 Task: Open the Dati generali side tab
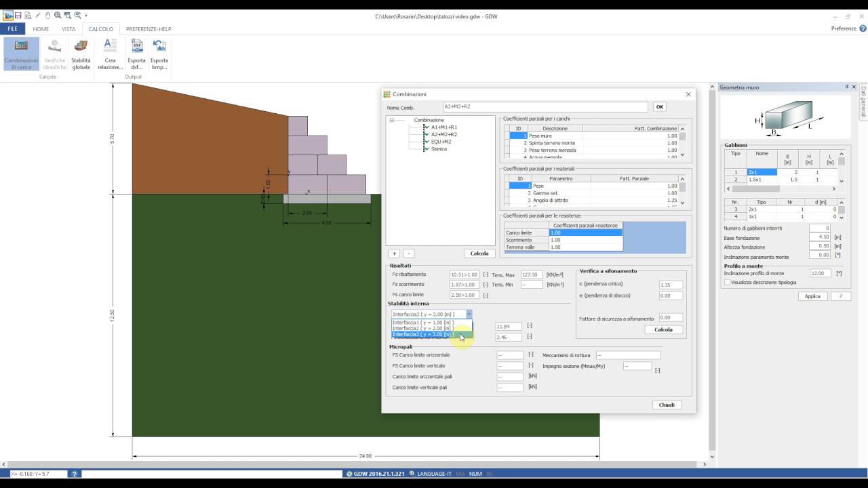[863, 102]
